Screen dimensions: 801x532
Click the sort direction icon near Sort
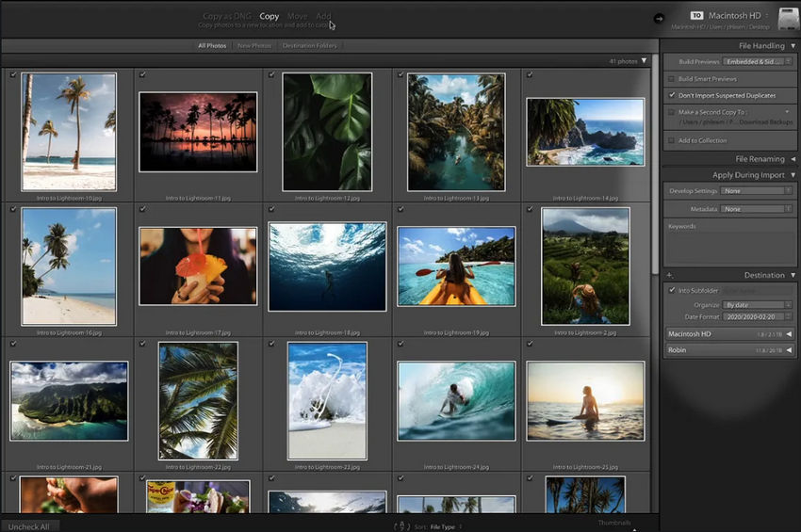pos(400,526)
